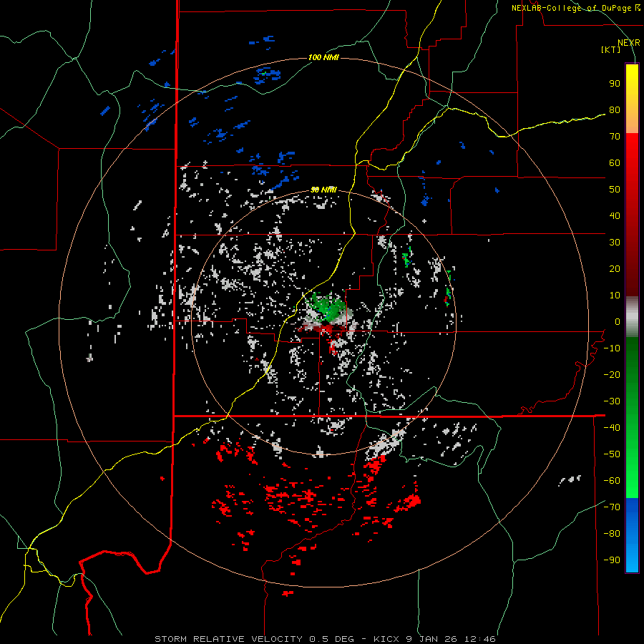
Task: Select the -30 value on the velocity scale
Action: tap(612, 401)
